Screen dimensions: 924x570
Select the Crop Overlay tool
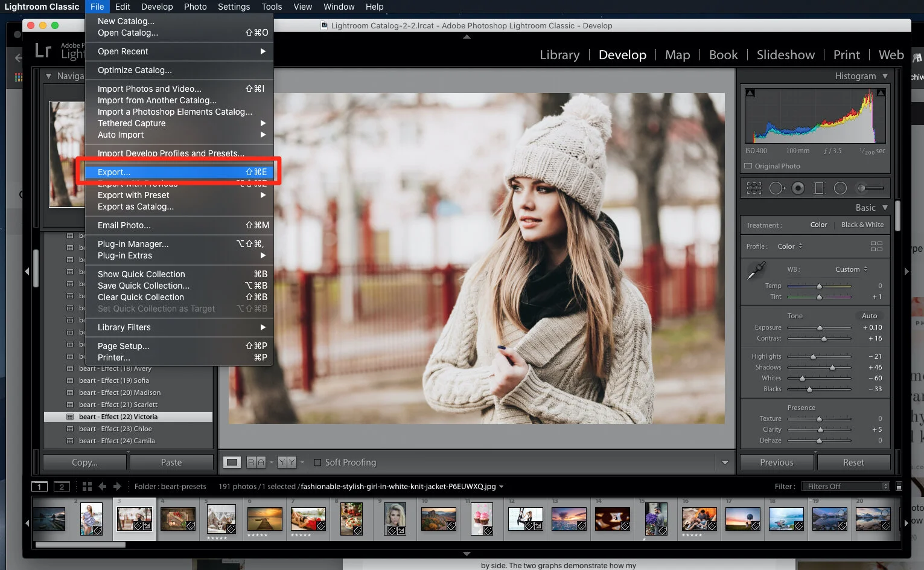coord(754,188)
